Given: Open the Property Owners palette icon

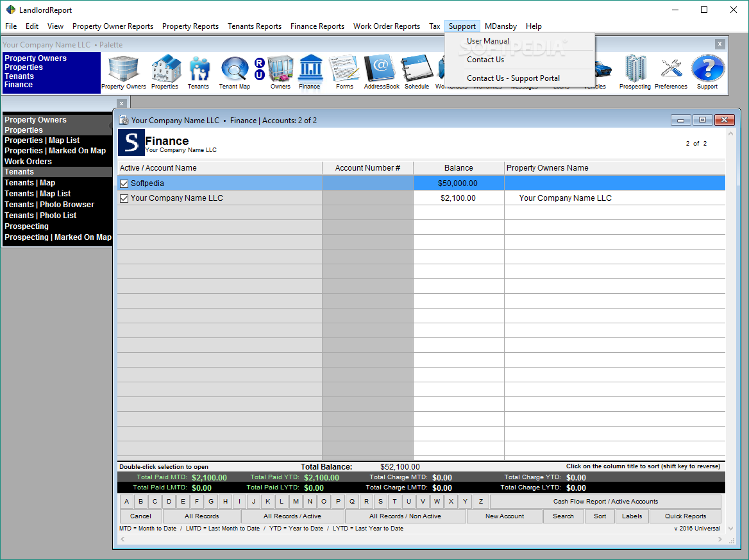Looking at the screenshot, I should [123, 69].
